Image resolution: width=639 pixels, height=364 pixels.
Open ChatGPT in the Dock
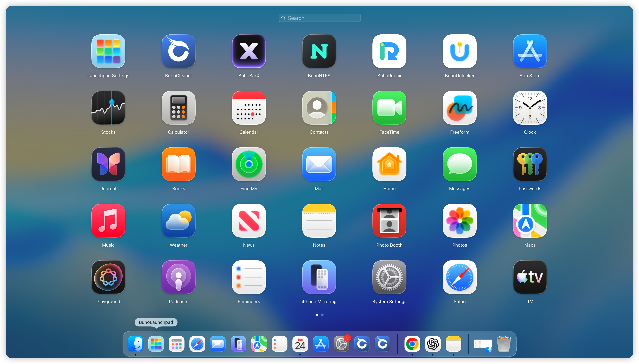tap(433, 344)
